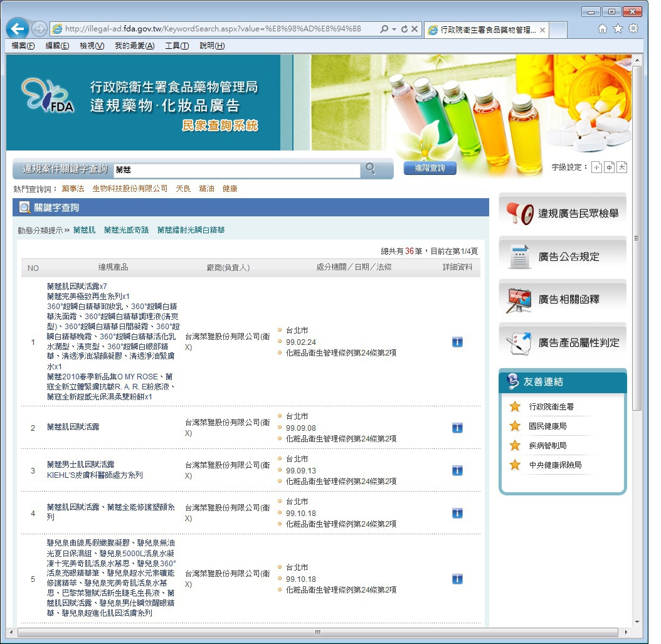
Task: Click horizontal scrollbar left arrow
Action: 11,632
